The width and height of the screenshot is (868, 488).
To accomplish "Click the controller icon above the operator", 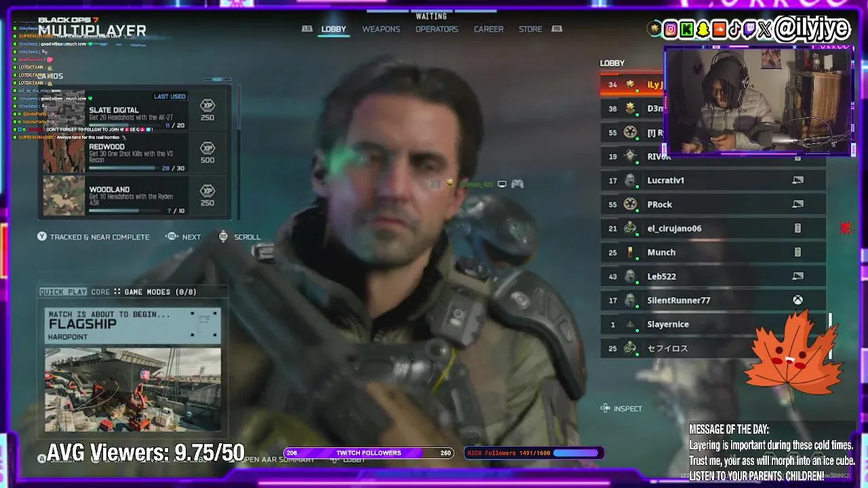I will (x=517, y=184).
